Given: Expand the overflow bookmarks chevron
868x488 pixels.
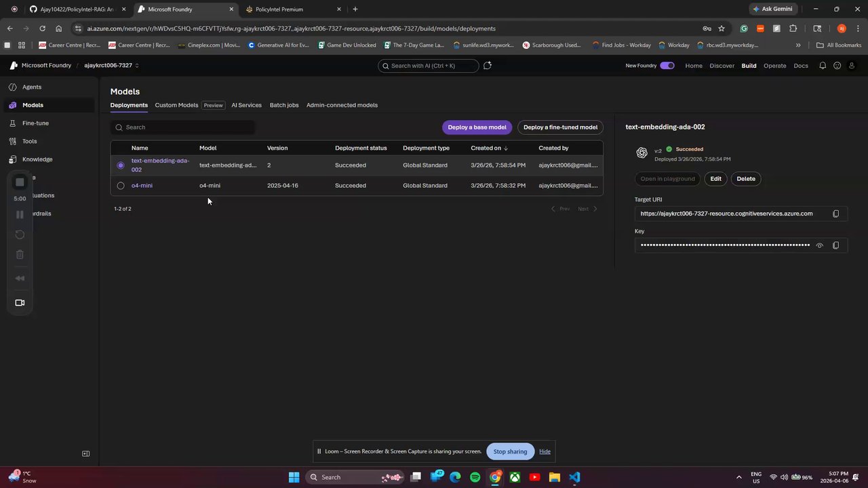Looking at the screenshot, I should pyautogui.click(x=798, y=45).
